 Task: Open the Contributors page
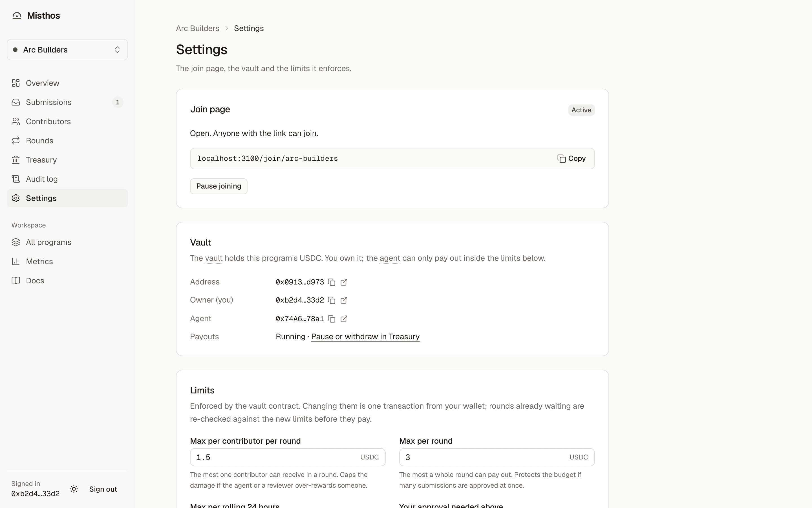pyautogui.click(x=67, y=121)
